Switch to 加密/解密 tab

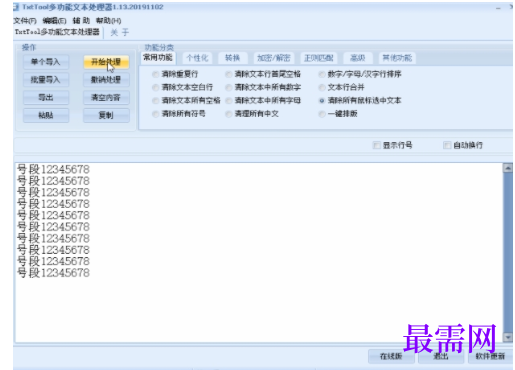tap(274, 58)
